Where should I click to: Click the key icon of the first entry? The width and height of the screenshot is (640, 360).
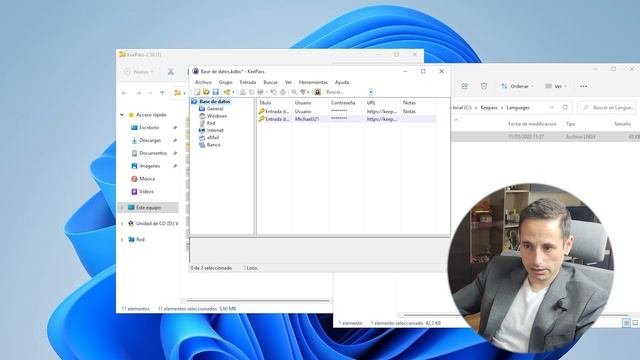[261, 111]
